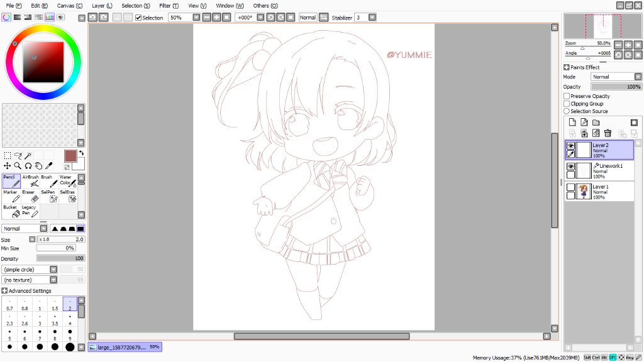The width and height of the screenshot is (644, 362).
Task: Select the Eraser tool
Action: pyautogui.click(x=30, y=196)
